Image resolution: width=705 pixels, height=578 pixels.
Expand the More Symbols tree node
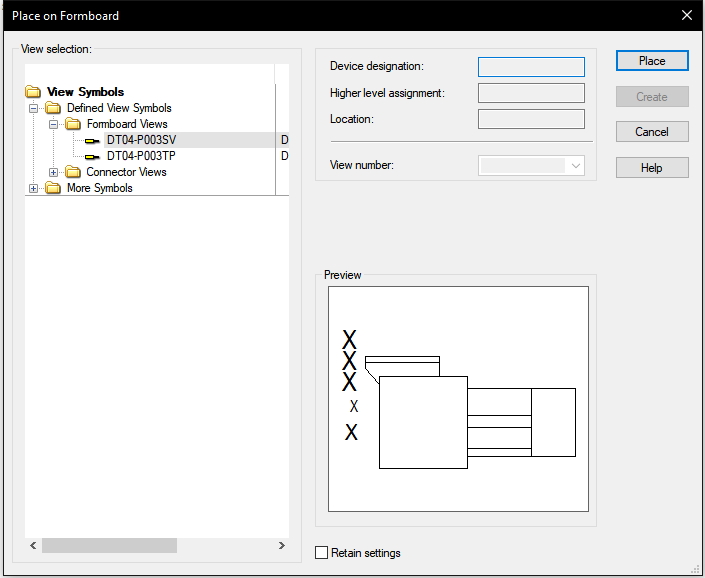coord(34,188)
